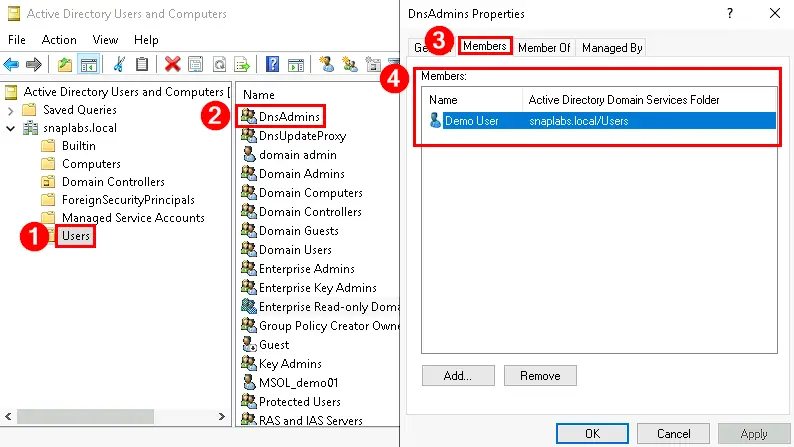Screen dimensions: 794x447
Task: Click the tree pane horizontal scrollbar thumb
Action: click(85, 416)
